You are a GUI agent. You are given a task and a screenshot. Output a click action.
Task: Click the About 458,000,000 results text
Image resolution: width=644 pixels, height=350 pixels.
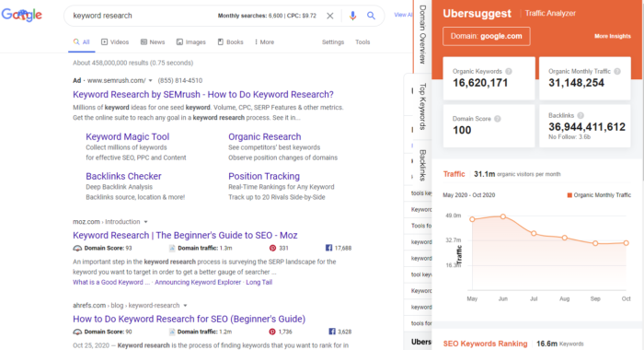132,63
